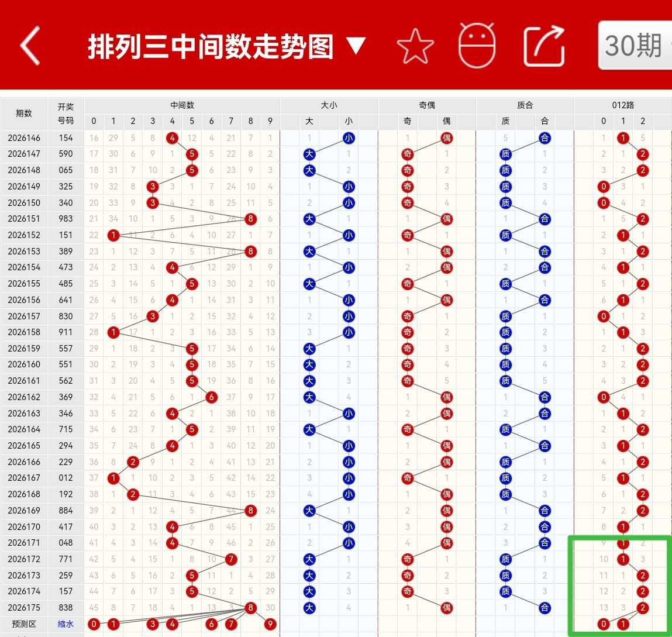Viewport: 672px width, 637px height.
Task: Click the 质合 section header
Action: coord(525,105)
